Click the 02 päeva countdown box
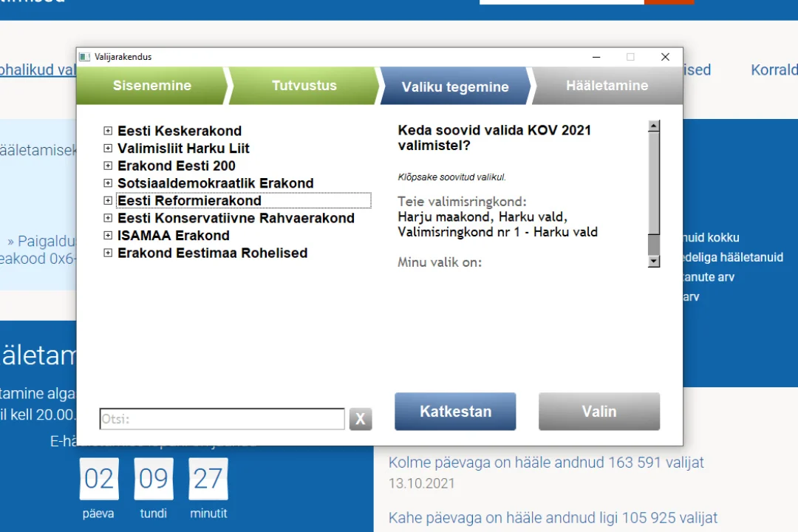 (99, 479)
